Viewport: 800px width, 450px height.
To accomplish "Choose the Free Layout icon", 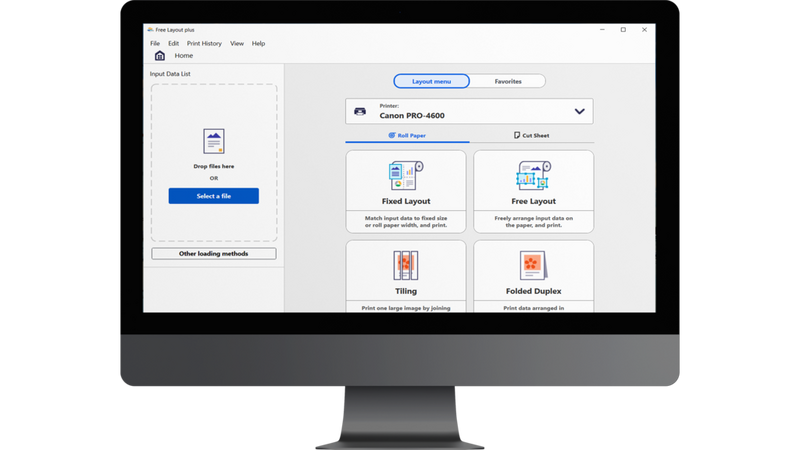I will (533, 176).
